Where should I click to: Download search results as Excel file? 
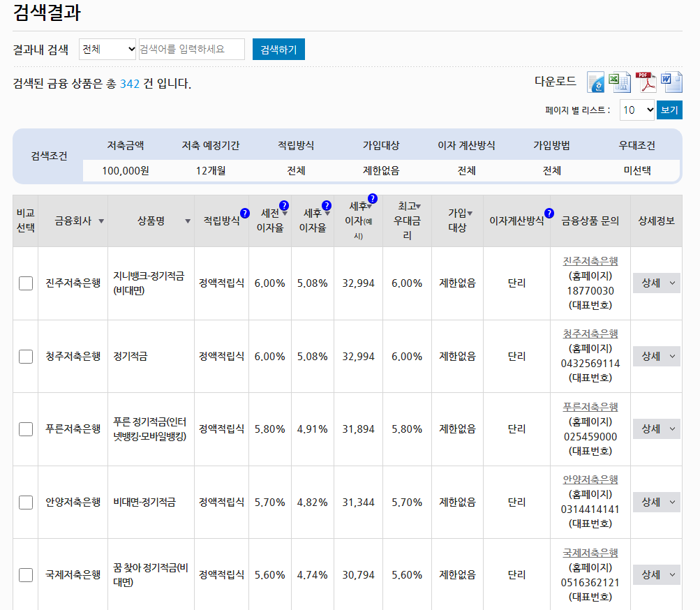[x=620, y=82]
